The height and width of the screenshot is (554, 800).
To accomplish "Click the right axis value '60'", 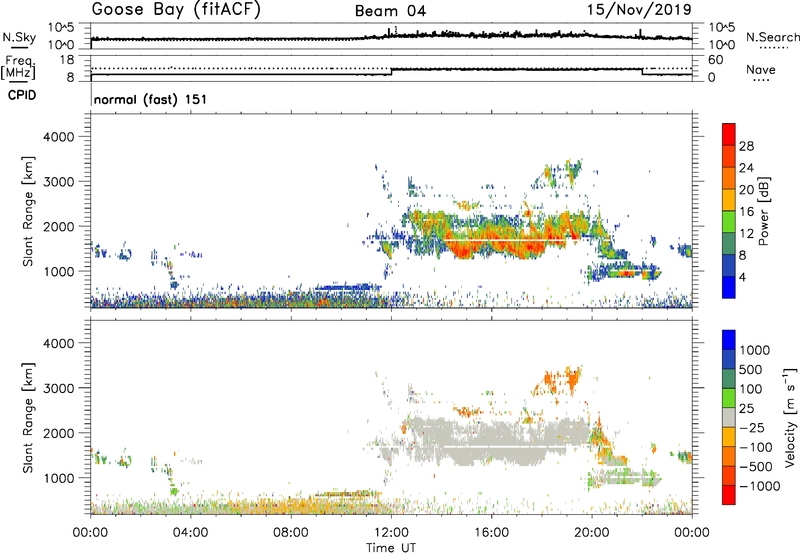I will pos(715,60).
